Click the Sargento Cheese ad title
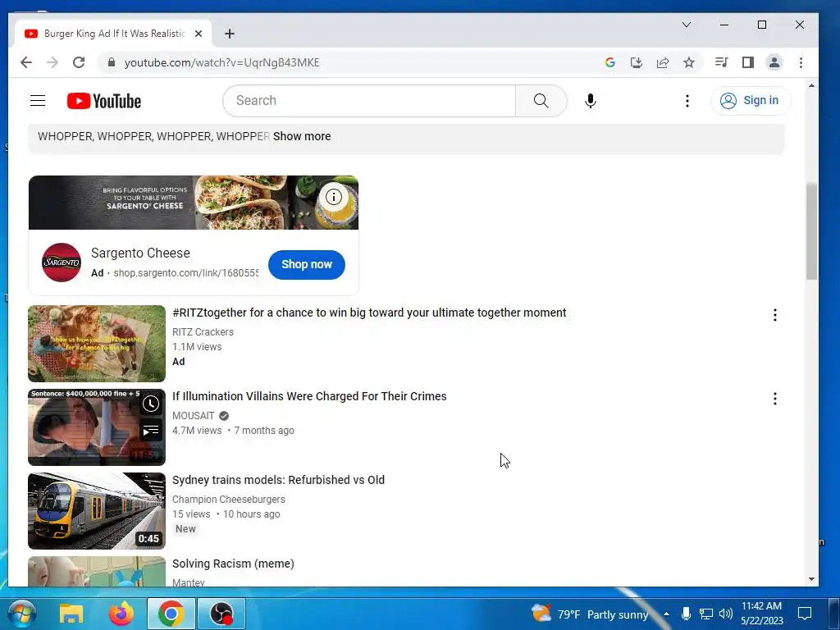Screen dimensions: 840x630 140,253
